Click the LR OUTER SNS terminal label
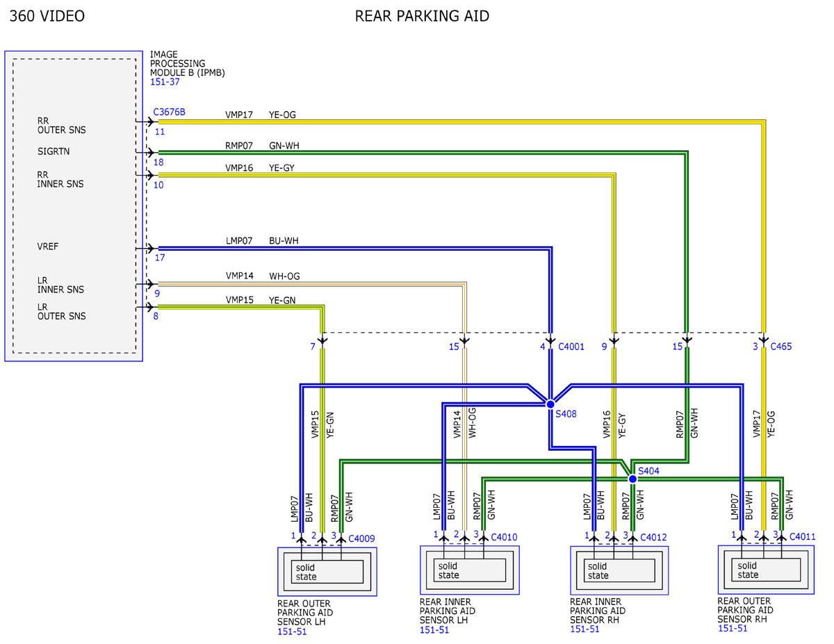Image resolution: width=834 pixels, height=644 pixels. pyautogui.click(x=62, y=311)
